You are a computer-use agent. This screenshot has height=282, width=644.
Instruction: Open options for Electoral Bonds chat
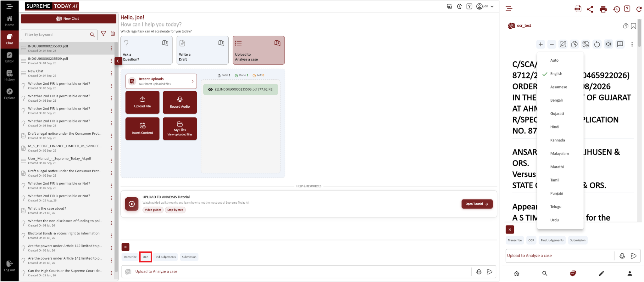tap(111, 235)
